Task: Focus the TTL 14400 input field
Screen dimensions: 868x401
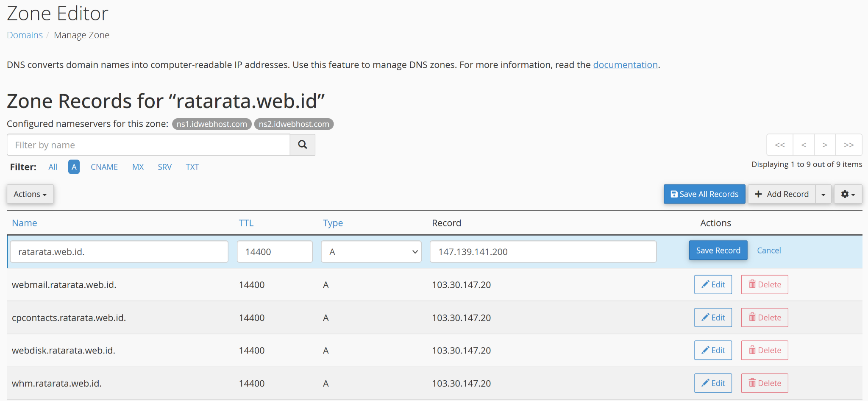Action: pyautogui.click(x=275, y=252)
